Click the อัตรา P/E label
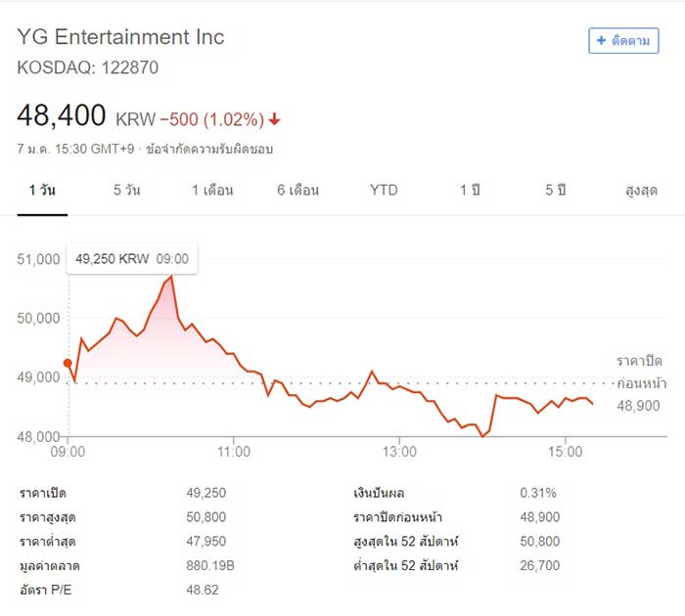This screenshot has width=685, height=616. coord(45,591)
